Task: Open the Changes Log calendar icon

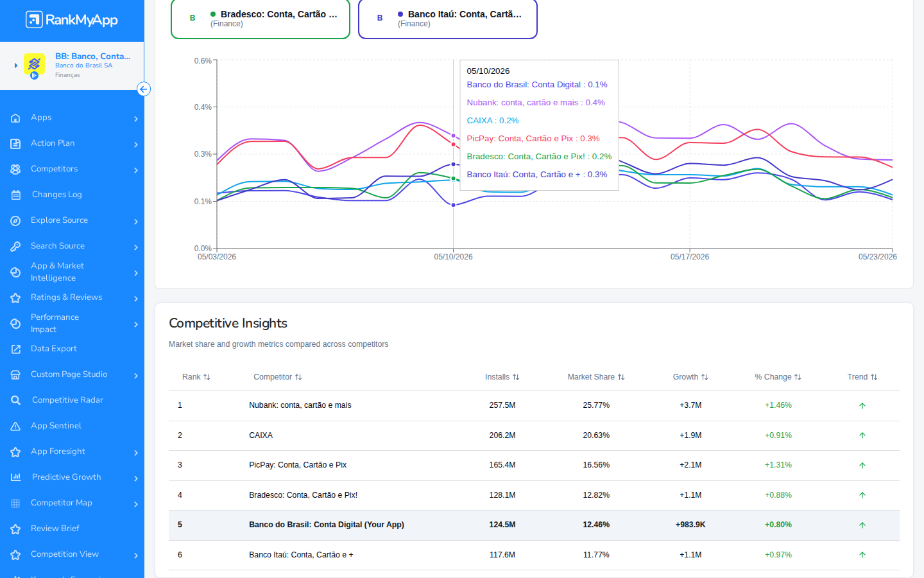Action: [x=15, y=195]
